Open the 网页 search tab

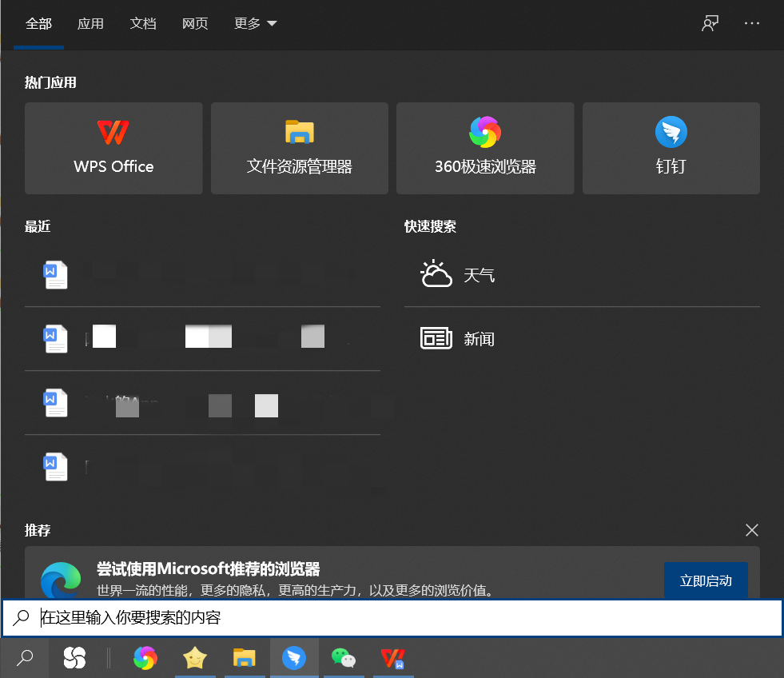point(195,23)
